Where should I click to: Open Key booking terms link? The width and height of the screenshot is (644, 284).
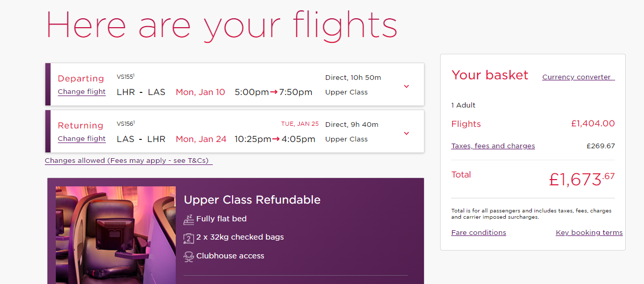(x=589, y=233)
